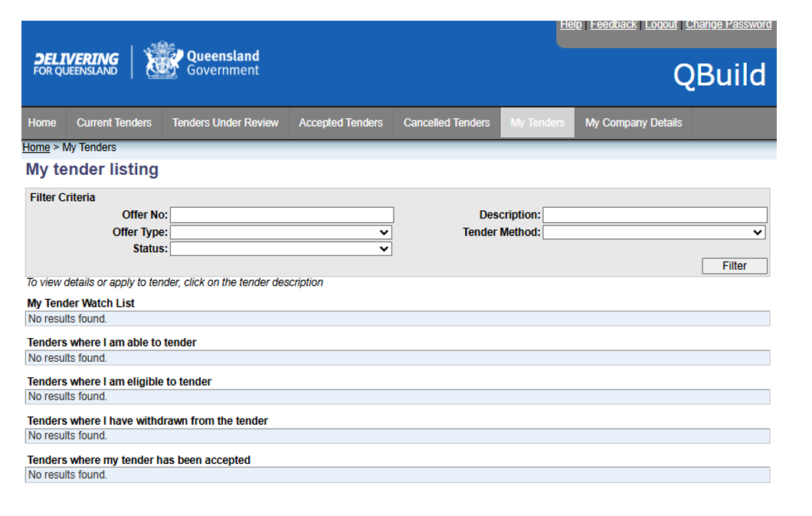Click the Logout link

[660, 25]
